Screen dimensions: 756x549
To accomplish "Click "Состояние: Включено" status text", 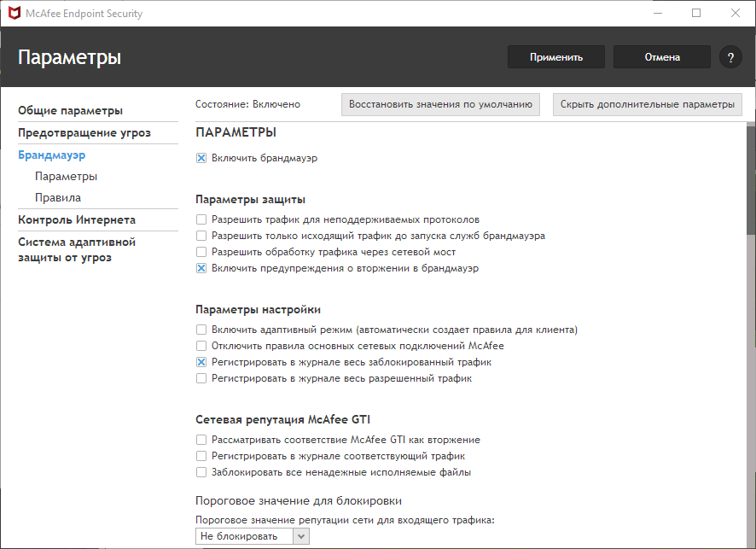I will click(247, 104).
